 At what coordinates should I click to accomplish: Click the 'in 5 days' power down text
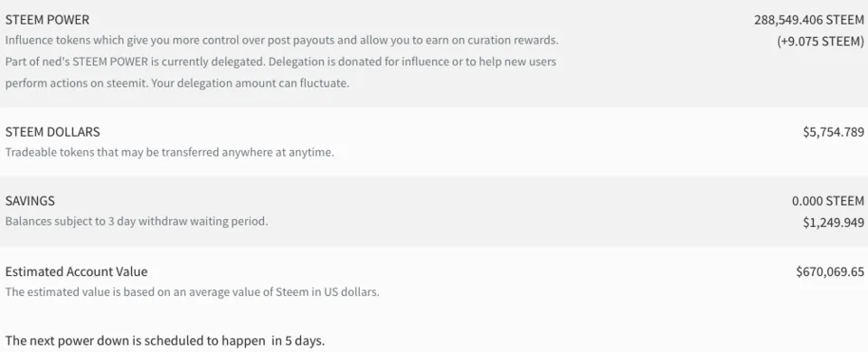pyautogui.click(x=298, y=340)
